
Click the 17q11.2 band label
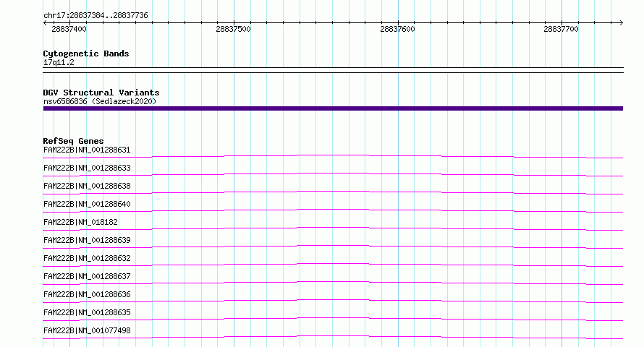click(x=59, y=62)
